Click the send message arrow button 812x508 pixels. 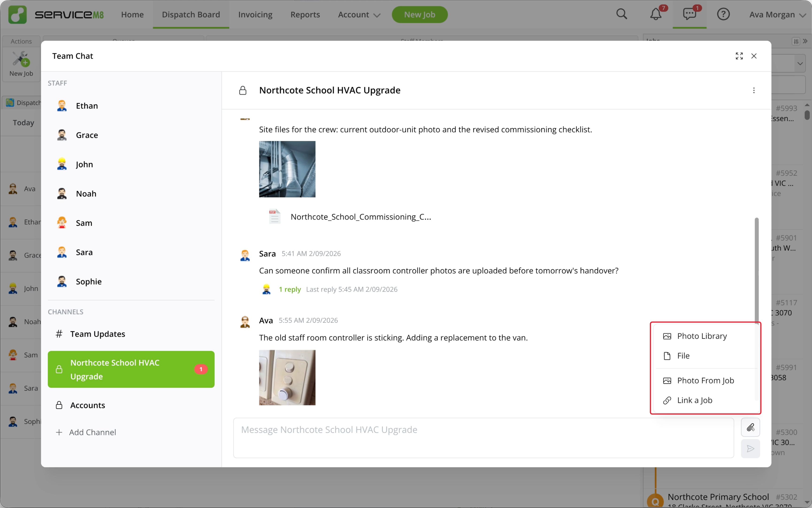(x=750, y=449)
